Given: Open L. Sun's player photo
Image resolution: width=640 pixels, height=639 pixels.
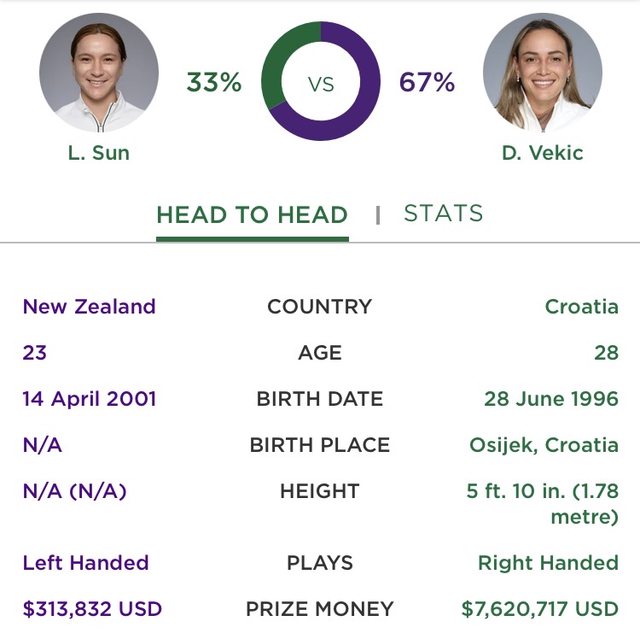Looking at the screenshot, I should [98, 72].
